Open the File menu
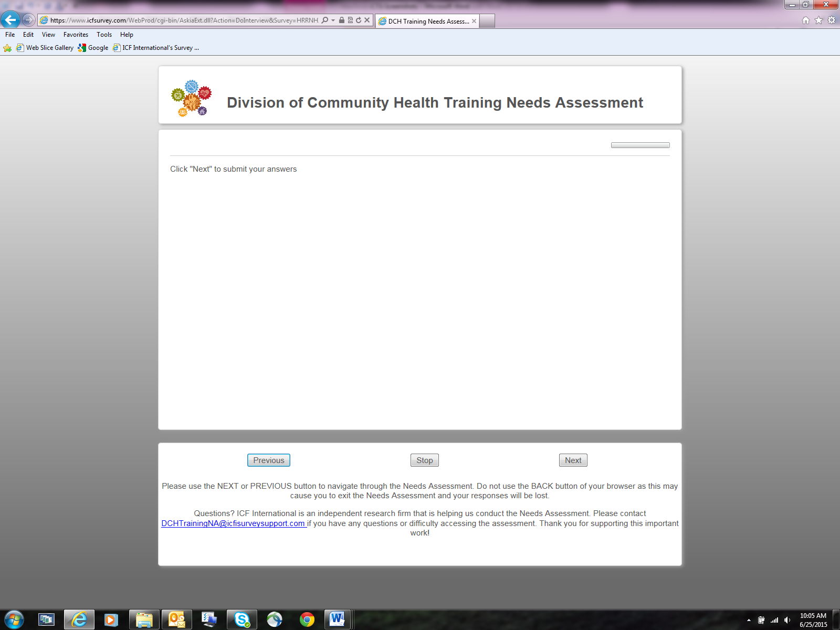The image size is (840, 630). (10, 35)
